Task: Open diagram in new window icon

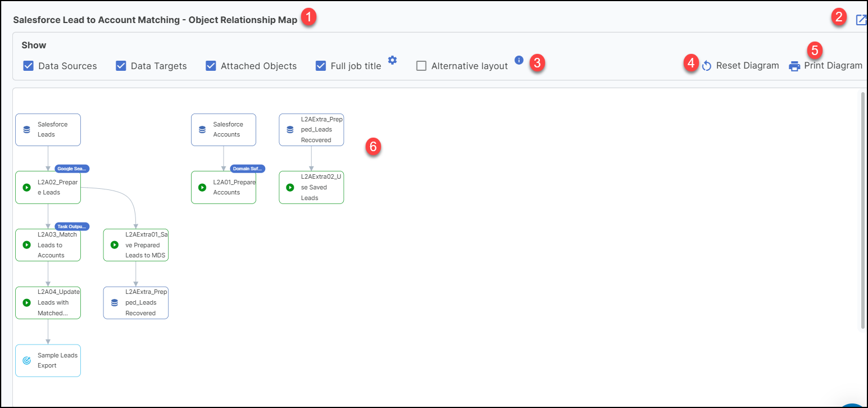Action: click(x=861, y=20)
